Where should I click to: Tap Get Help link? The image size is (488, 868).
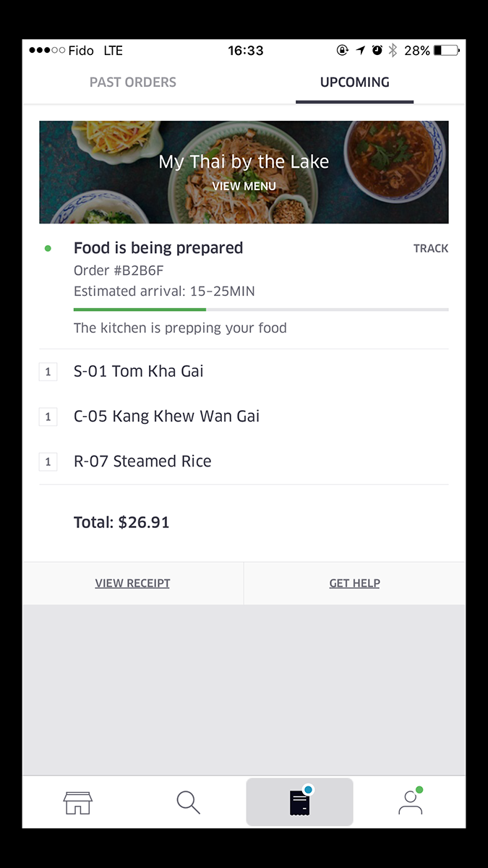point(355,583)
